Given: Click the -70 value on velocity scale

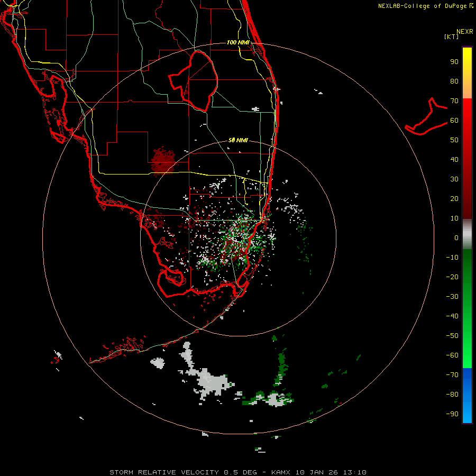Looking at the screenshot, I should click(452, 375).
